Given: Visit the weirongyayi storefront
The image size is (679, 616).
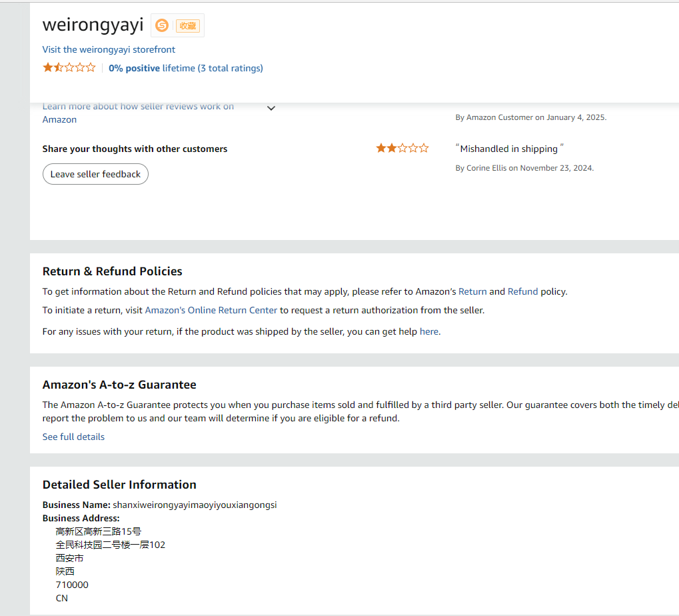Looking at the screenshot, I should 109,49.
